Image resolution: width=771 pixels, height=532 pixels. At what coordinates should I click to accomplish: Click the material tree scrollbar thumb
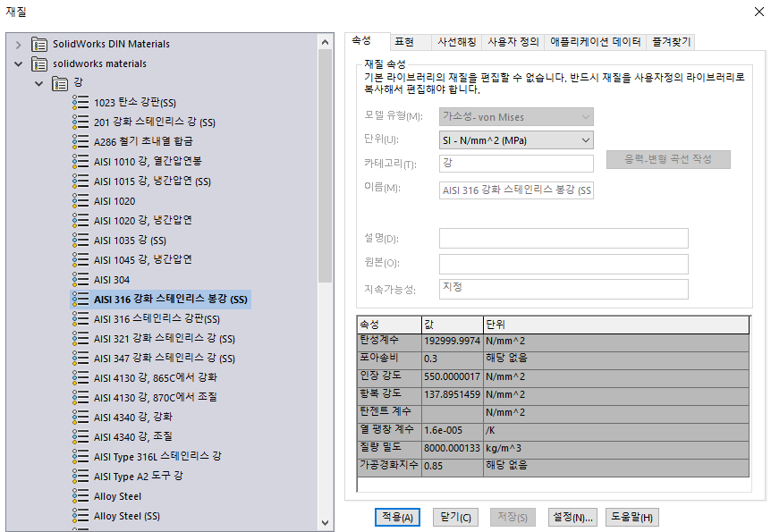[325, 166]
